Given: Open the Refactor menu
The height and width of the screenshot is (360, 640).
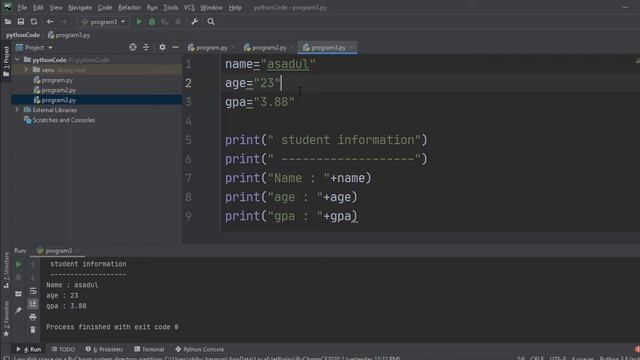Looking at the screenshot, I should [129, 7].
